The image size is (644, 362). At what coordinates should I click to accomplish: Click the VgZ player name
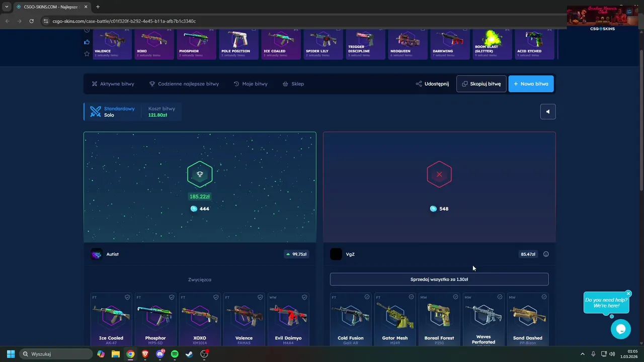tap(350, 254)
